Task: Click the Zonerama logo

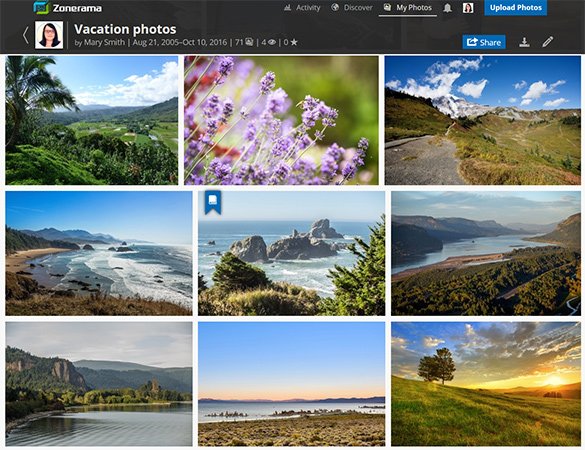Action: tap(68, 7)
